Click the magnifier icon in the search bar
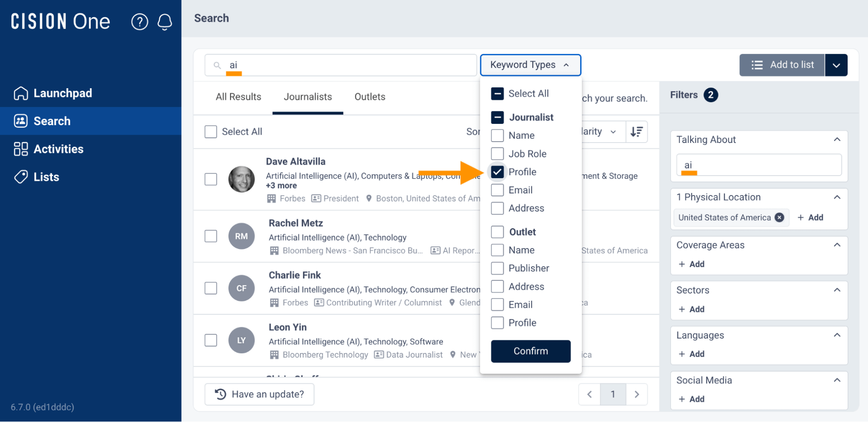Screen dimensions: 868x422 coord(217,65)
